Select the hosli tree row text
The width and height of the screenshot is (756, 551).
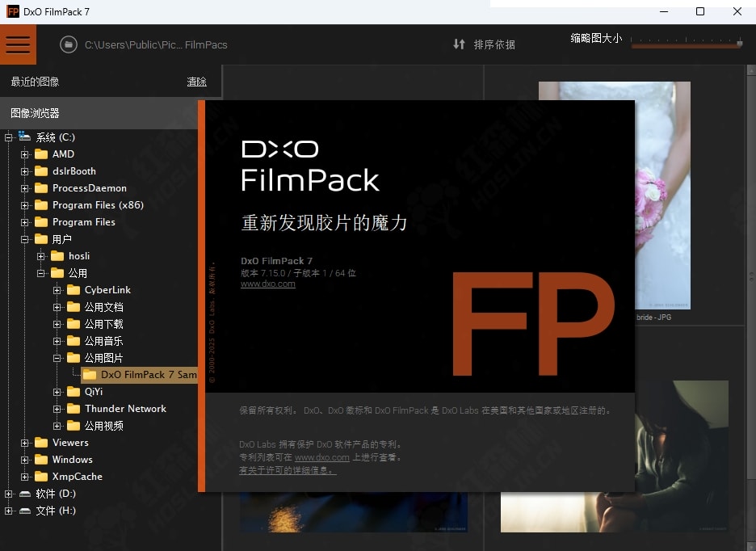coord(79,256)
